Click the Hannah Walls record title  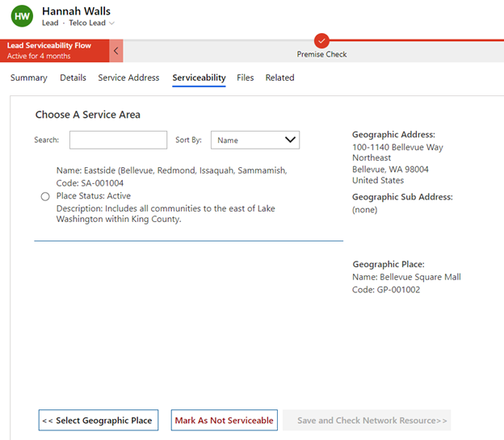pos(76,11)
